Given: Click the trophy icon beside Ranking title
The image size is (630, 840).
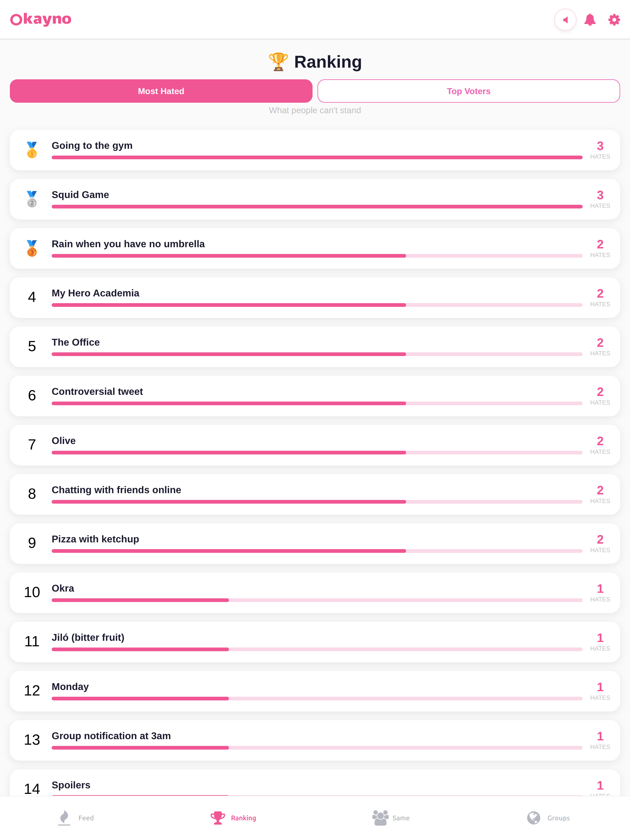Looking at the screenshot, I should tap(278, 61).
